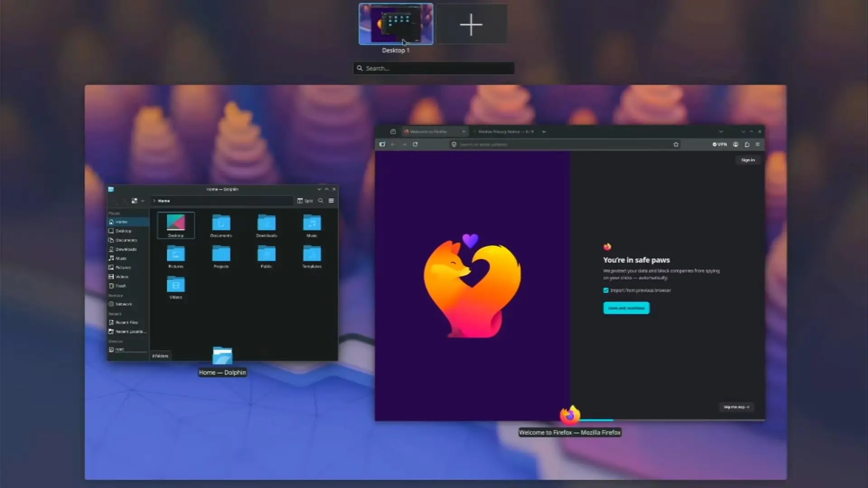Focus the overview Search field
This screenshot has width=868, height=488.
tap(434, 68)
